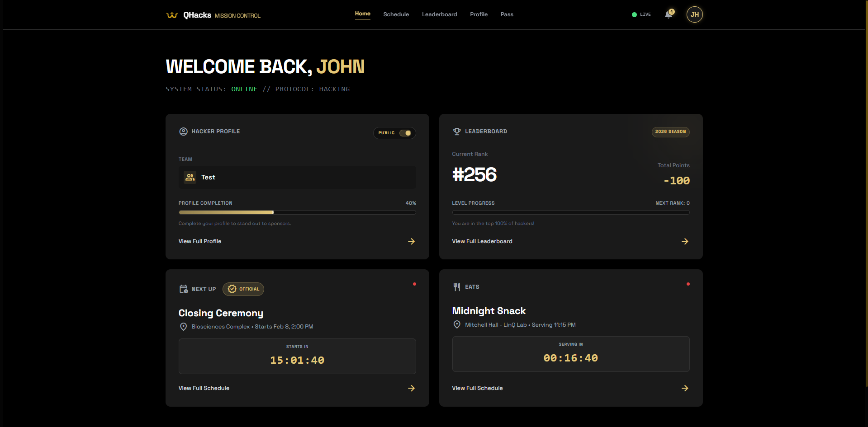Open the notifications bell
This screenshot has width=868, height=427.
coord(668,15)
